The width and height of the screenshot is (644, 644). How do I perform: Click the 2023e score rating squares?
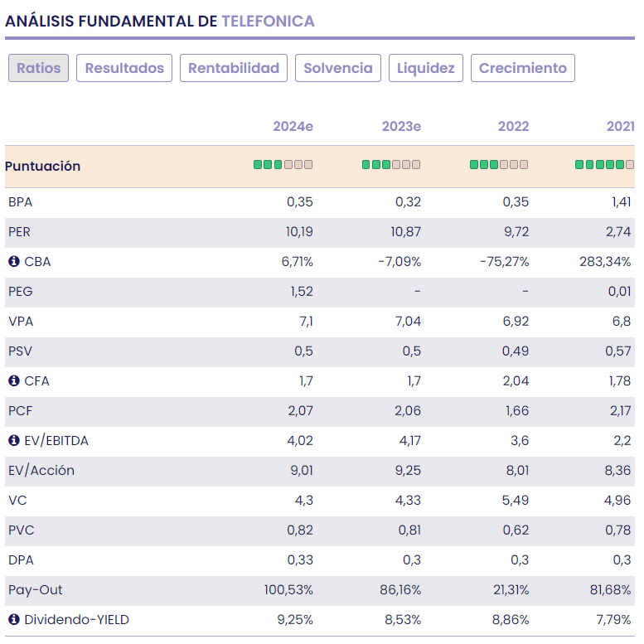click(x=391, y=165)
